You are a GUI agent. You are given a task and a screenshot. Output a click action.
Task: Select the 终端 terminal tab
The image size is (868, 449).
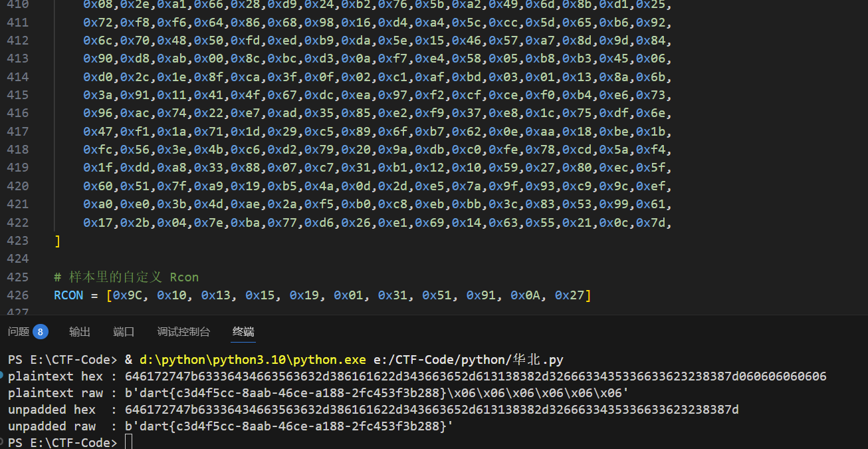243,331
